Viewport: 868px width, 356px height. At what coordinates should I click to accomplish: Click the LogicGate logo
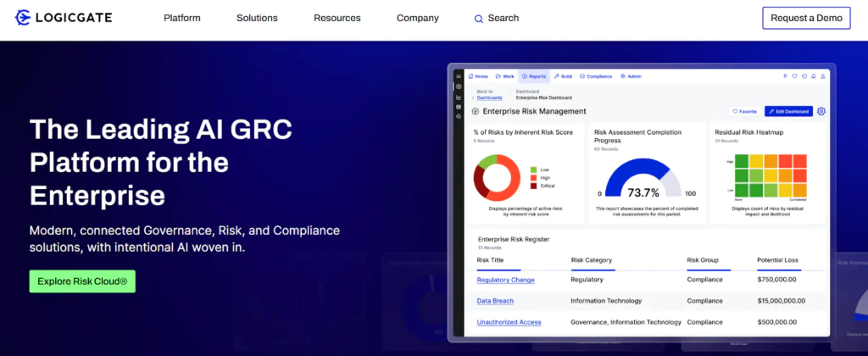63,18
